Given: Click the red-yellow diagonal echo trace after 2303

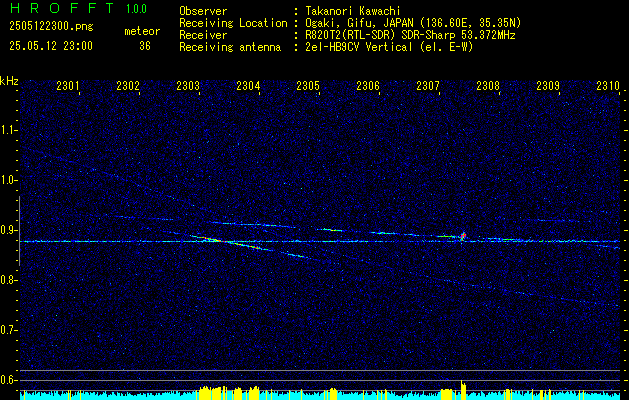Looking at the screenshot, I should (231, 243).
